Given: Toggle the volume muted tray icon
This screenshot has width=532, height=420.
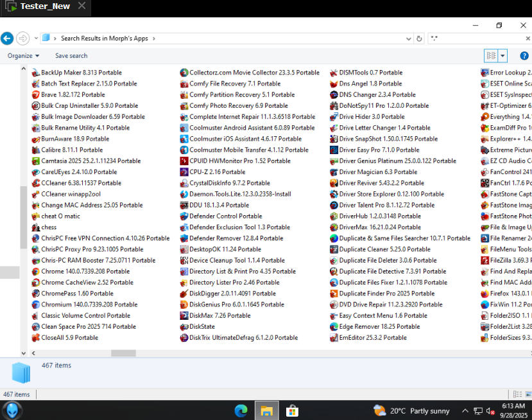Looking at the screenshot, I should coord(490,411).
